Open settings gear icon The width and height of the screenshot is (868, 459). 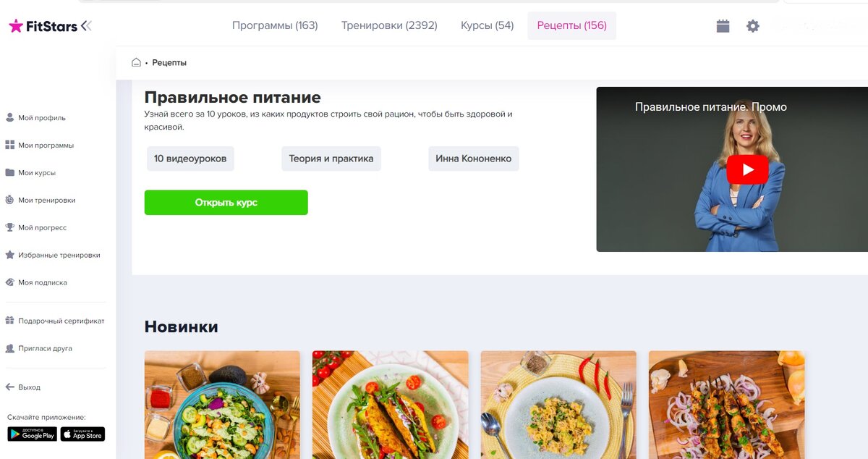pyautogui.click(x=753, y=26)
